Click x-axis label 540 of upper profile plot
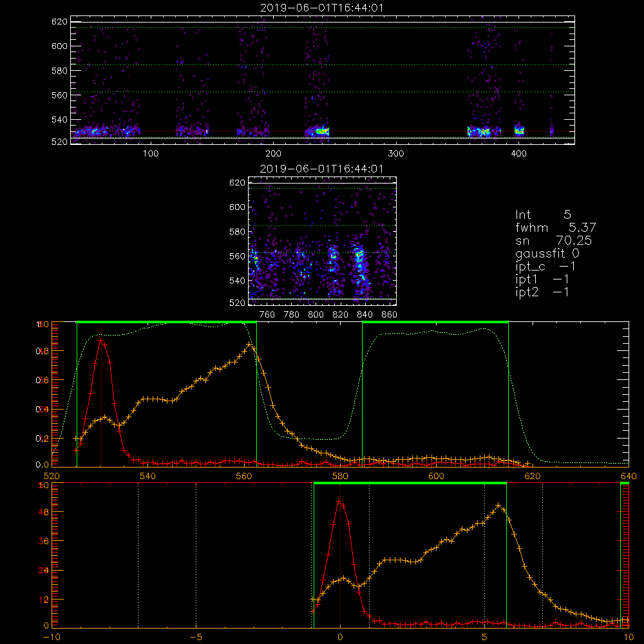644x644 pixels. [x=148, y=476]
